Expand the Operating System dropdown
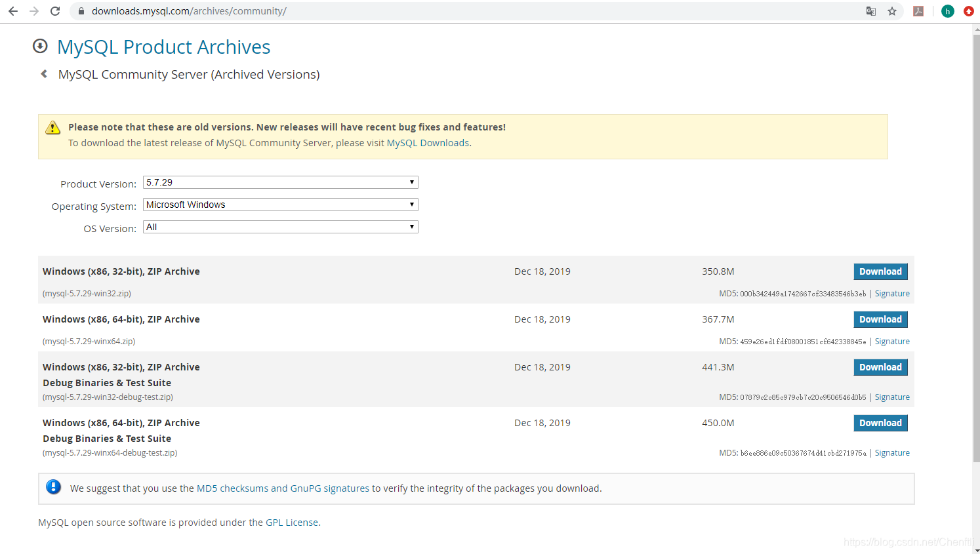980x554 pixels. (x=280, y=205)
